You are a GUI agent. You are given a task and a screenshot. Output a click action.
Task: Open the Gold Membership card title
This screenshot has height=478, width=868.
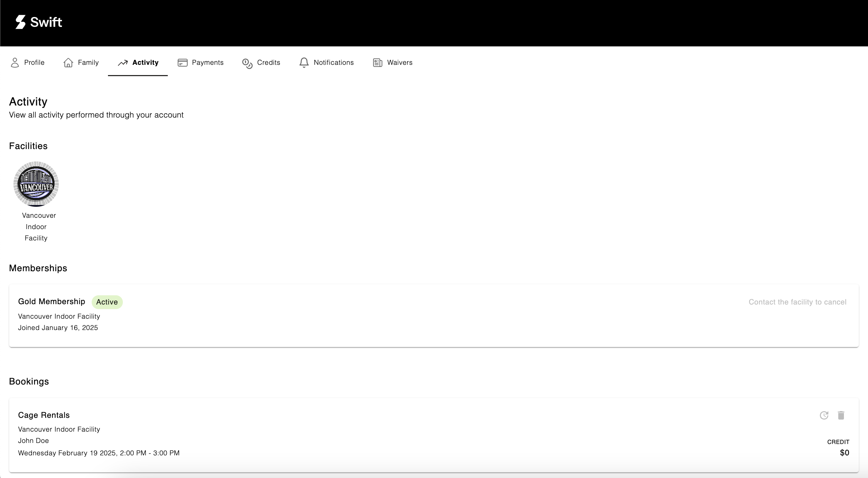click(x=52, y=302)
